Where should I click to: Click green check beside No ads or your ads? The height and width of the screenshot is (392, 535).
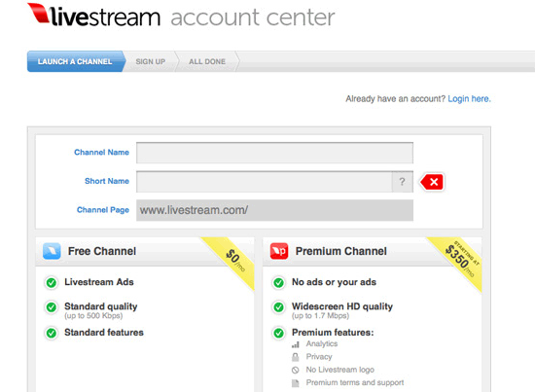point(279,283)
